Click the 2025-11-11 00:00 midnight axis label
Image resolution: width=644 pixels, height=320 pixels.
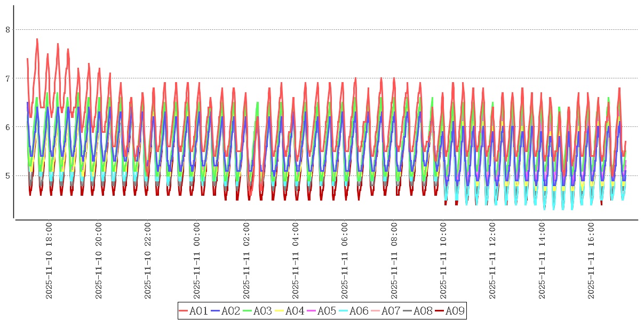[197, 261]
